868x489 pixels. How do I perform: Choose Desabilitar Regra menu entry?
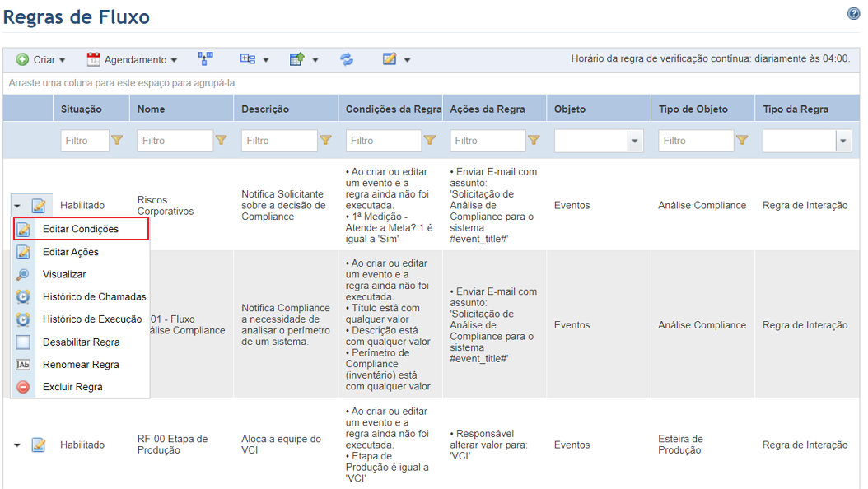(x=81, y=342)
